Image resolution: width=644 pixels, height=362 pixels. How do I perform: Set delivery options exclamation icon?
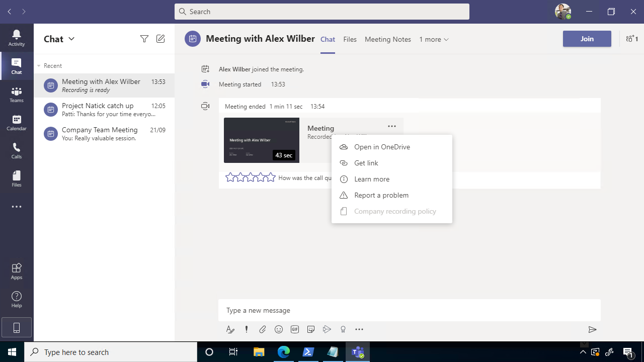tap(247, 329)
